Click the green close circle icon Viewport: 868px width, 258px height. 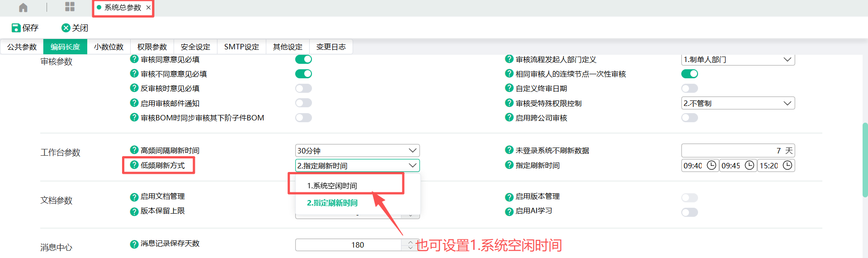(66, 28)
